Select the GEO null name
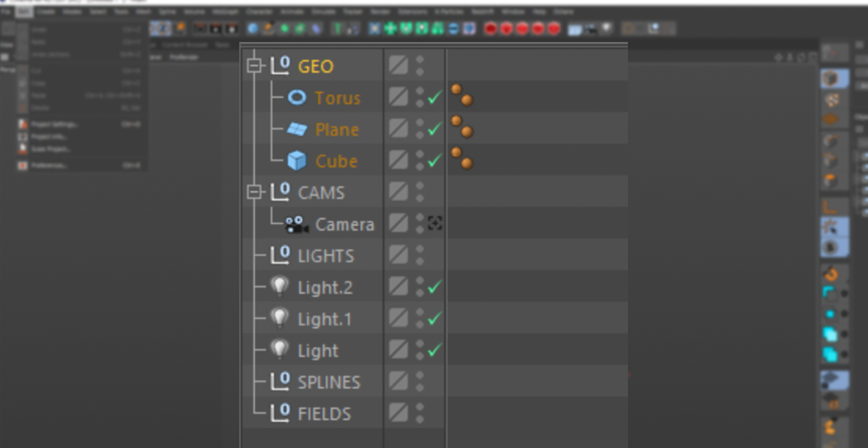868x448 pixels. [x=315, y=67]
